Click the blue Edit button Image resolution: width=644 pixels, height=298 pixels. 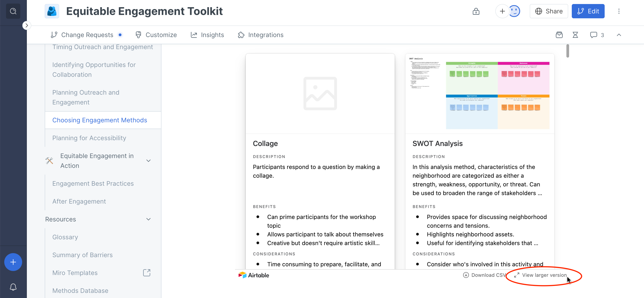(x=588, y=11)
